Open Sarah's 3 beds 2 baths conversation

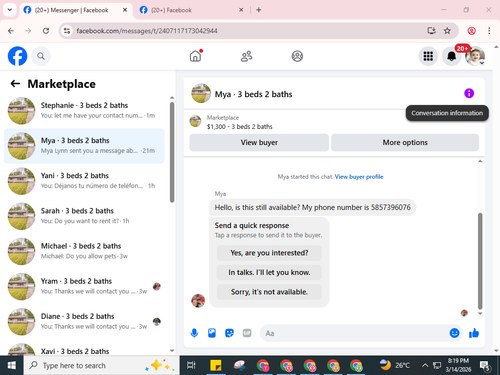[x=84, y=216]
